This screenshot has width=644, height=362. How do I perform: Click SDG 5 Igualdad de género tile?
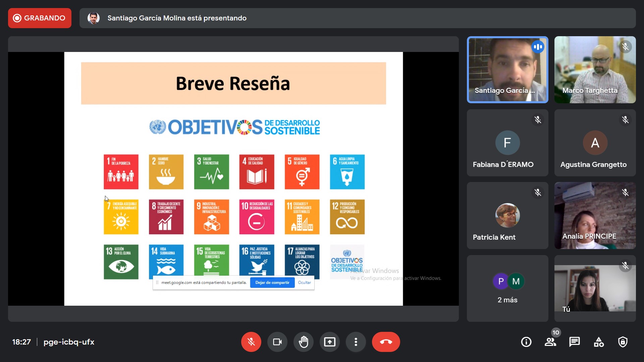pyautogui.click(x=302, y=172)
